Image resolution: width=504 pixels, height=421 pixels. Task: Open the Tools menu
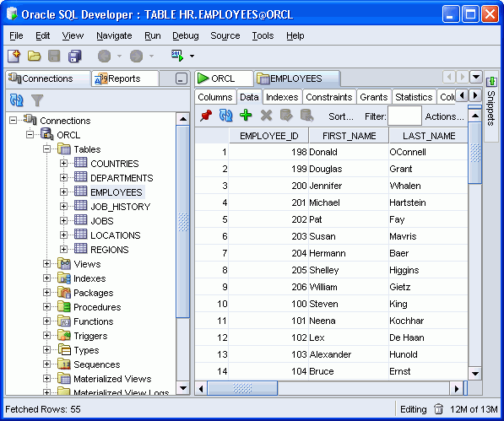tap(263, 35)
